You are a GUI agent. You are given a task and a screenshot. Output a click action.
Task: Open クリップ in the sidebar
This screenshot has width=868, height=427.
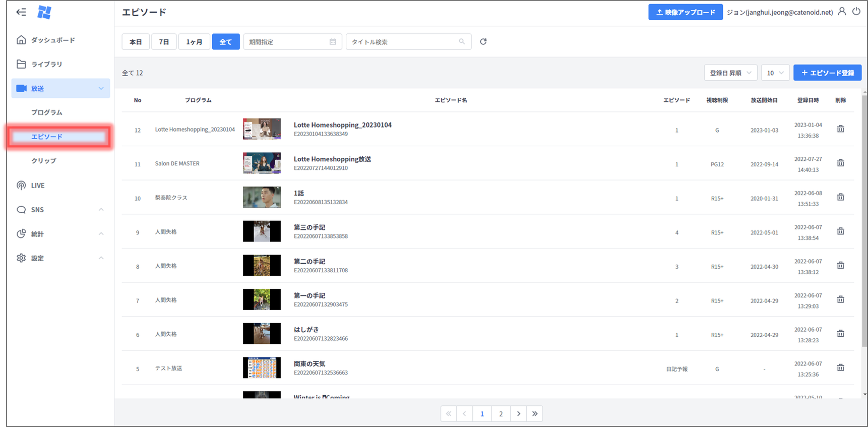pyautogui.click(x=44, y=161)
